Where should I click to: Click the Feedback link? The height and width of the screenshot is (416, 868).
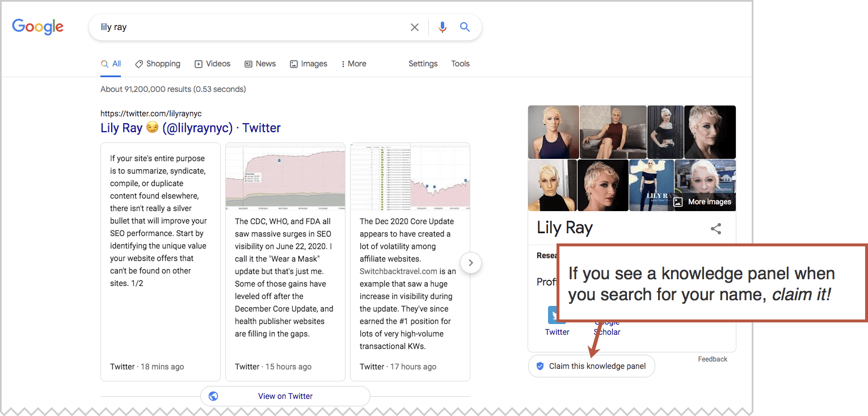pos(713,359)
